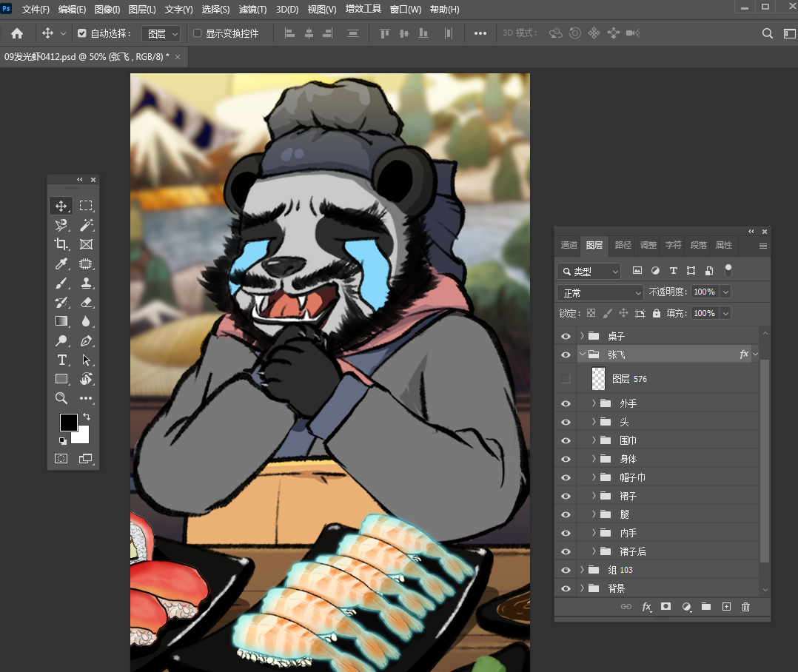Enable the 显示变换控件 checkbox
This screenshot has width=798, height=672.
pyautogui.click(x=198, y=33)
